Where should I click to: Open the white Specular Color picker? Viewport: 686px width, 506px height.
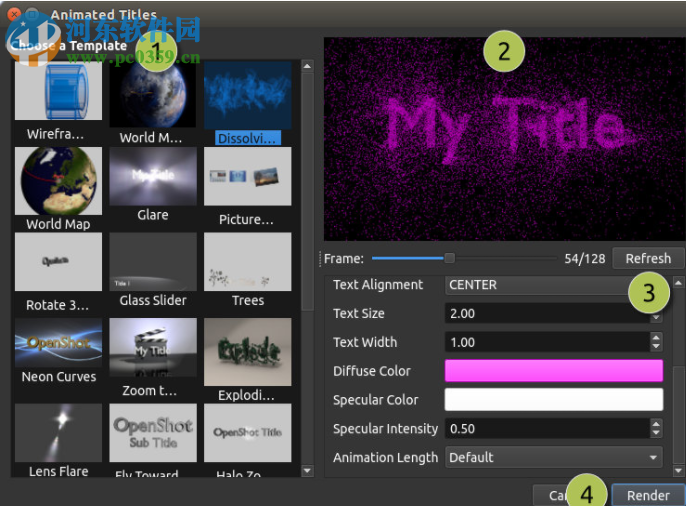pos(553,400)
